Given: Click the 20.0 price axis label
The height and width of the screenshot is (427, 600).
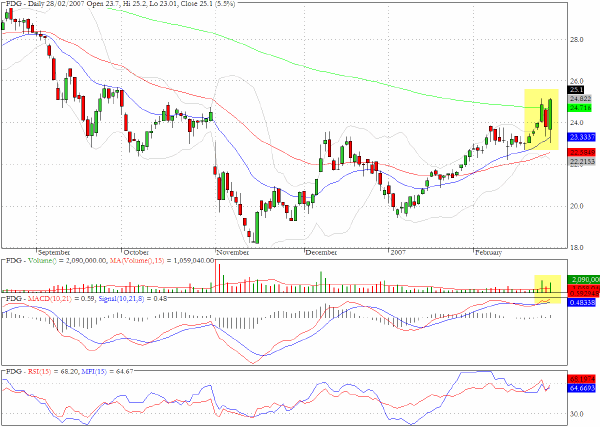Looking at the screenshot, I should pyautogui.click(x=576, y=206).
